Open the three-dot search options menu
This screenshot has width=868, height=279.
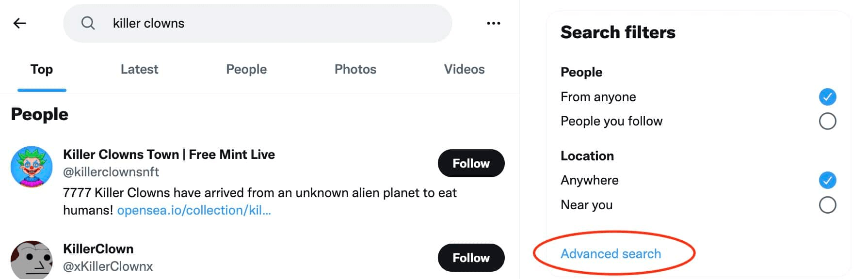493,23
